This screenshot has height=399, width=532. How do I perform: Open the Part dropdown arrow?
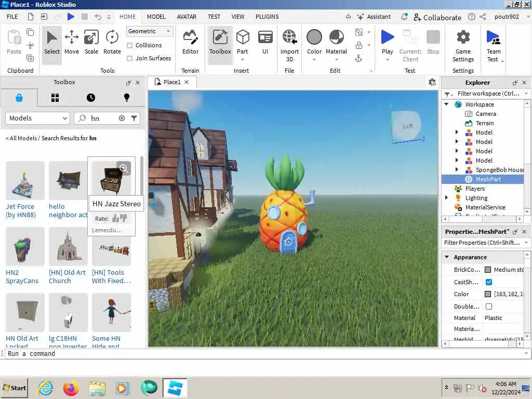click(243, 60)
